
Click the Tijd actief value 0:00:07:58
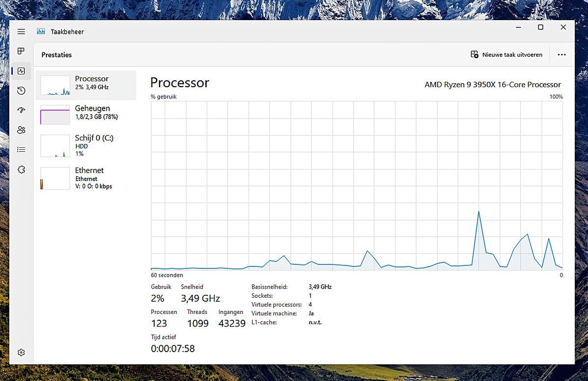tap(172, 349)
